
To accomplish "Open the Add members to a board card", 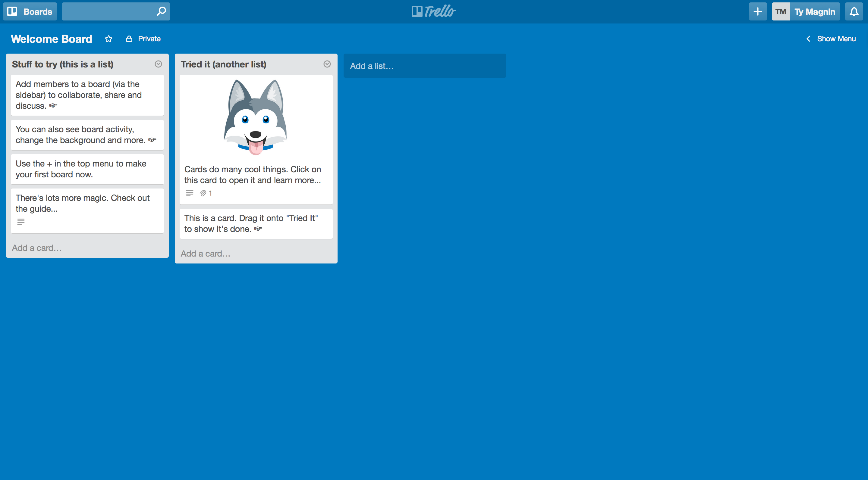I will (87, 95).
